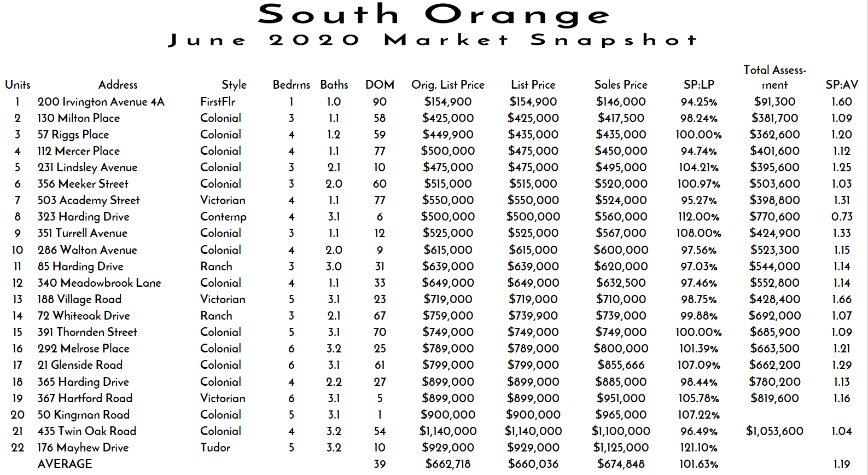Click the SP:LP column header
This screenshot has height=475, width=868.
[699, 85]
